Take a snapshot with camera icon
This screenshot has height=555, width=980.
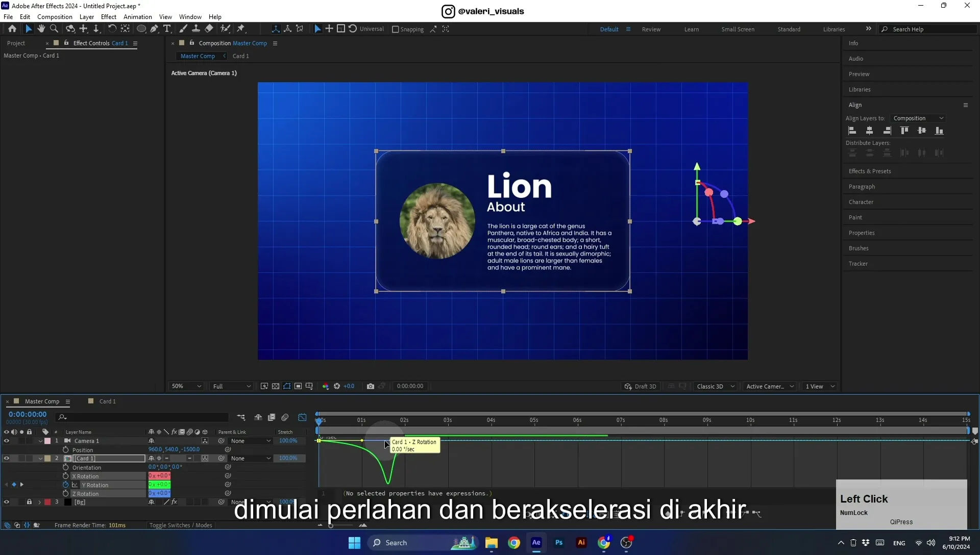point(371,386)
